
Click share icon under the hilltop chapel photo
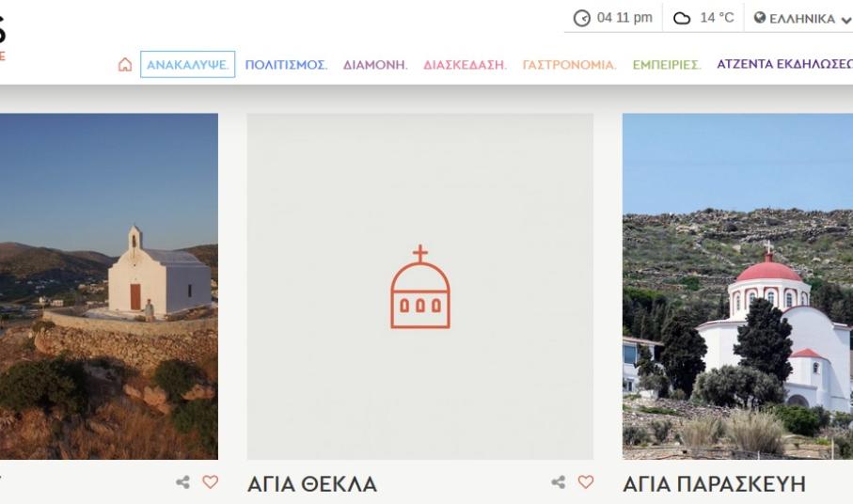click(x=182, y=482)
